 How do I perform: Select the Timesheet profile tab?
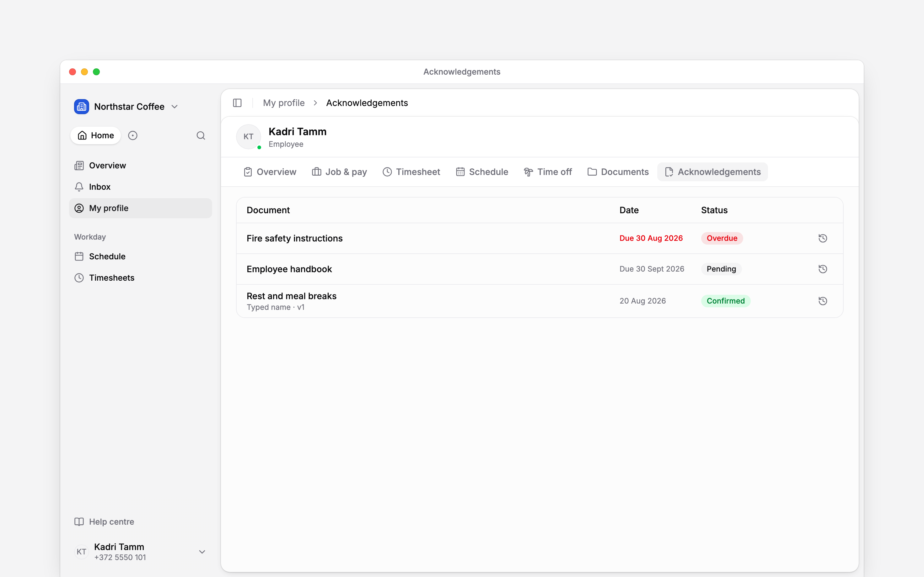click(411, 172)
